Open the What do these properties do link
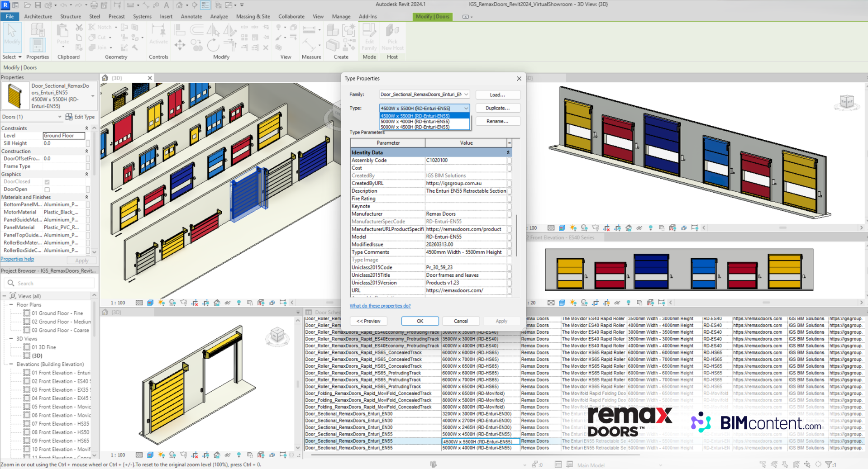The width and height of the screenshot is (868, 469). click(380, 306)
